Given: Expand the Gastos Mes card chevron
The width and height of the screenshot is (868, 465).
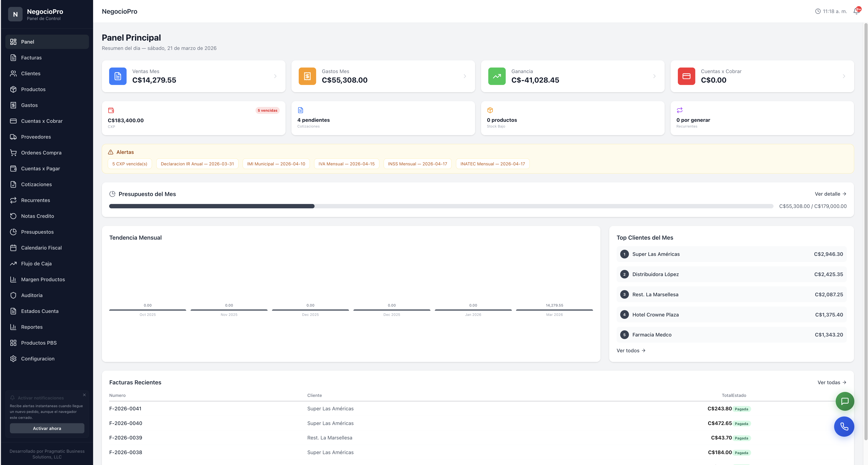Looking at the screenshot, I should click(x=465, y=76).
